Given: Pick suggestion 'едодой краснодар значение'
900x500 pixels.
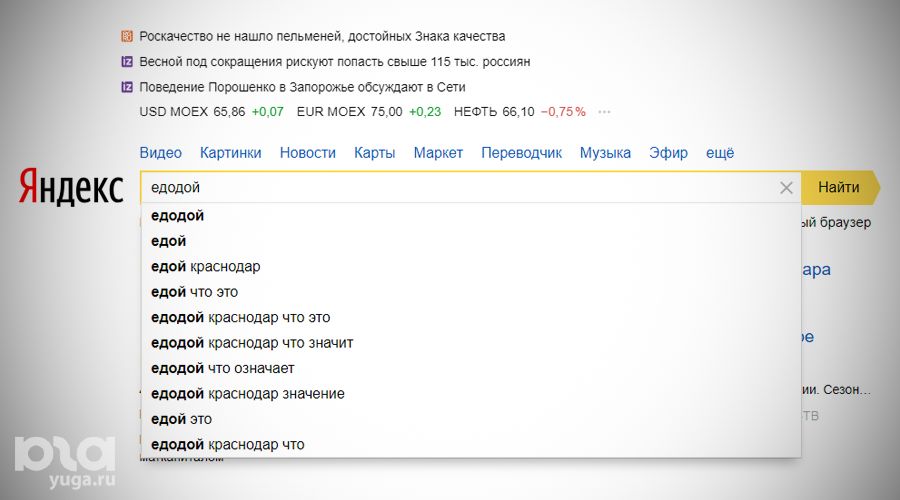Looking at the screenshot, I should pyautogui.click(x=247, y=393).
